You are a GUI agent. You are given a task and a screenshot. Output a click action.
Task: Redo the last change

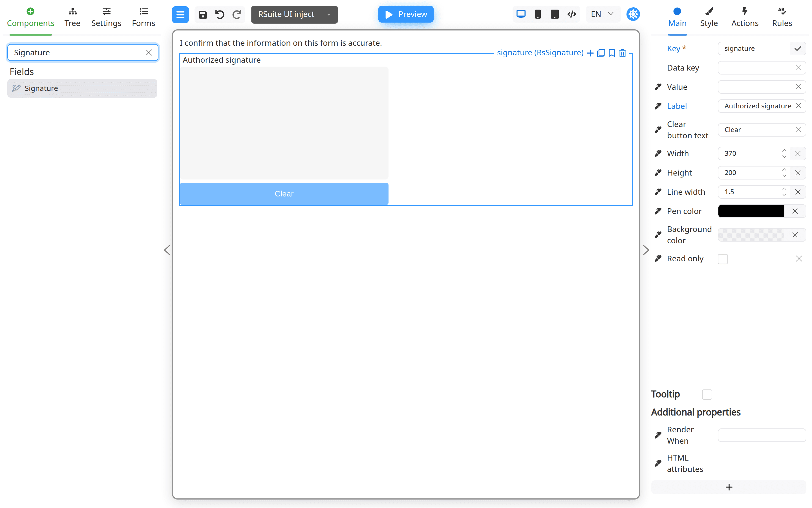[x=237, y=14]
